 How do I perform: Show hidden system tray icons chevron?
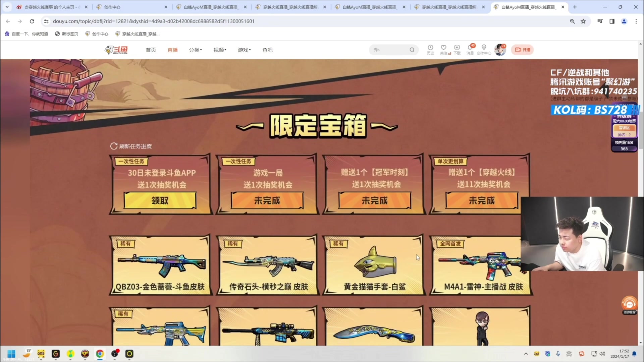tap(526, 354)
